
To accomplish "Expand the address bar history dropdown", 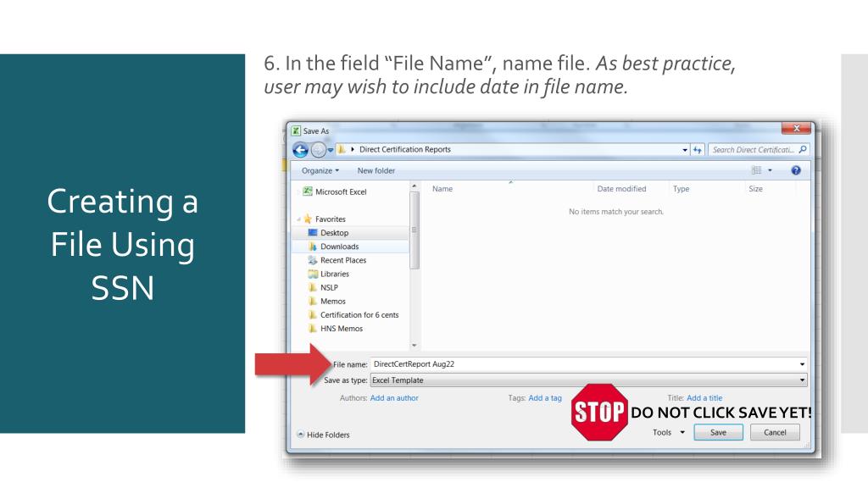I will (685, 150).
